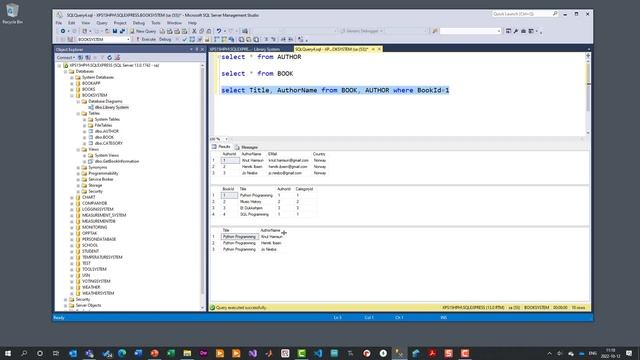Click the Save All icon

tap(122, 31)
